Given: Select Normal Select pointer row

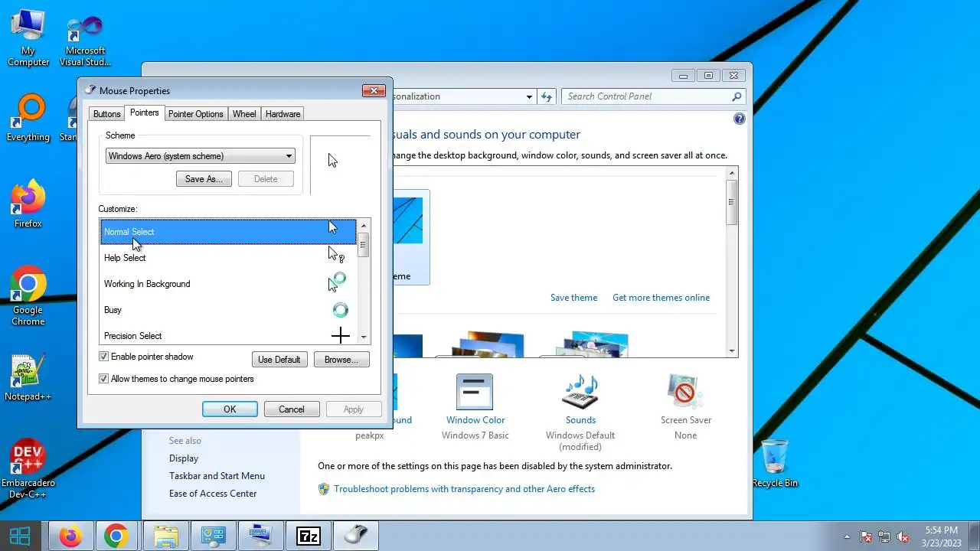Looking at the screenshot, I should click(x=228, y=232).
